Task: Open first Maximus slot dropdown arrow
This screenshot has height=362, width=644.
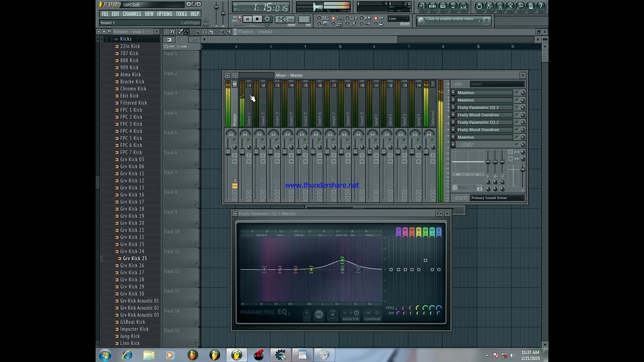Action: 453,93
